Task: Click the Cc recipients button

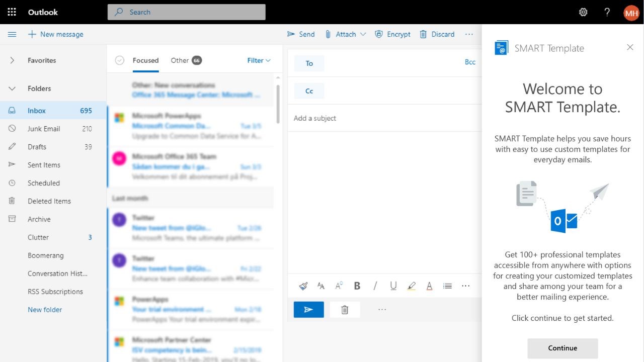Action: (309, 91)
